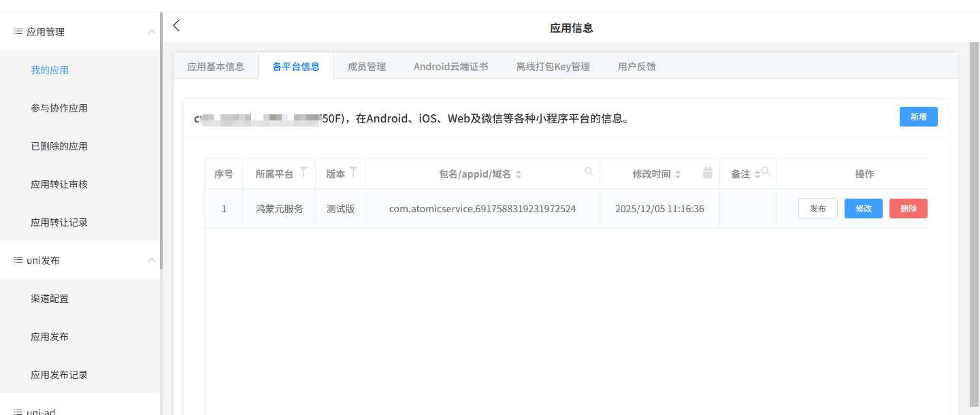
Task: Open the 所属平台 column filter icon
Action: [304, 173]
